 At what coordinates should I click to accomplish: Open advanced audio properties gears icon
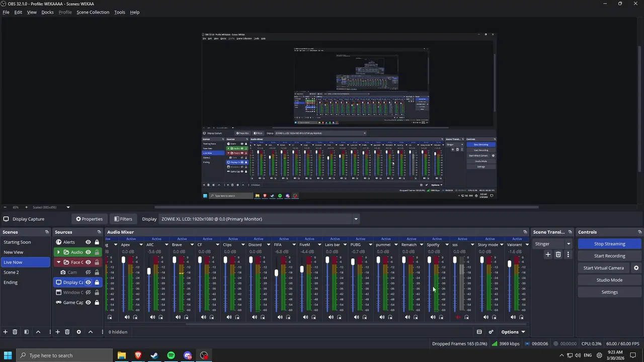click(x=491, y=332)
